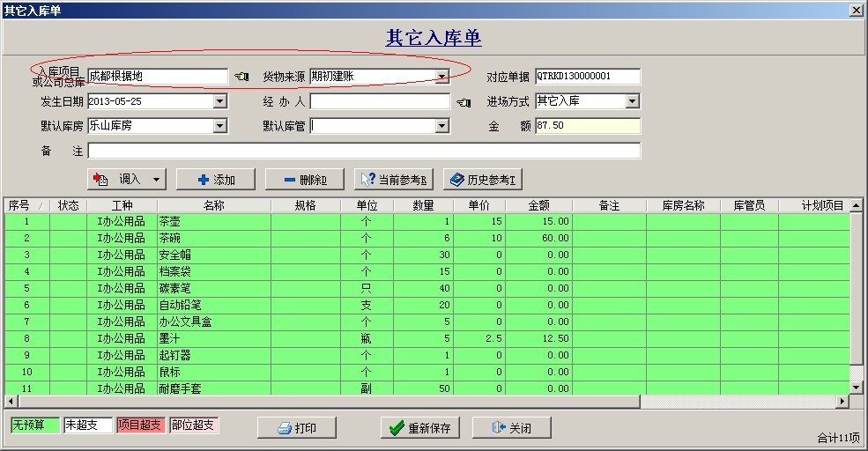Viewport: 868px width, 451px height.
Task: Expand the 默认库房 warehouse dropdown
Action: click(x=219, y=127)
